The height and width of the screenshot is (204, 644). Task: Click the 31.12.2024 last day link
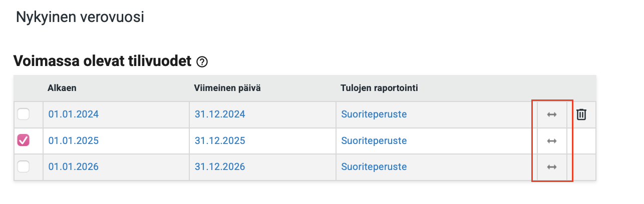click(220, 114)
